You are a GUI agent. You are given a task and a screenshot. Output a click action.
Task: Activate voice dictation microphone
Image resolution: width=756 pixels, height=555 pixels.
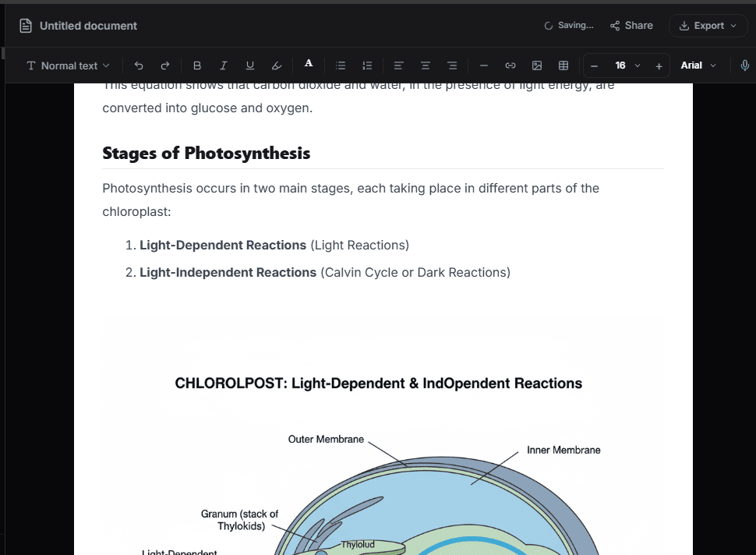(744, 65)
